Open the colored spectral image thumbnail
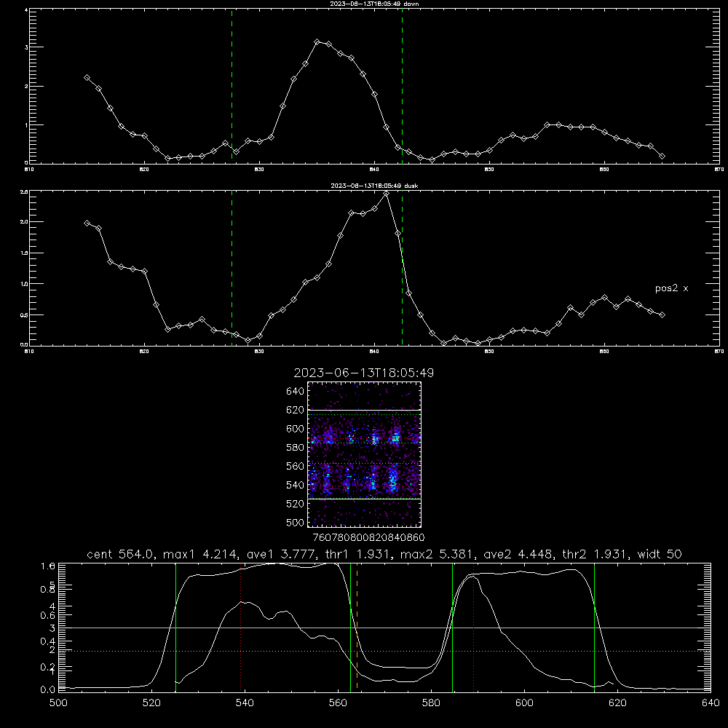 365,454
